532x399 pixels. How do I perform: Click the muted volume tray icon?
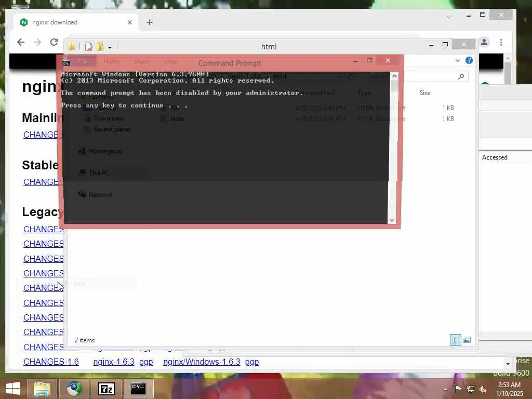(483, 389)
